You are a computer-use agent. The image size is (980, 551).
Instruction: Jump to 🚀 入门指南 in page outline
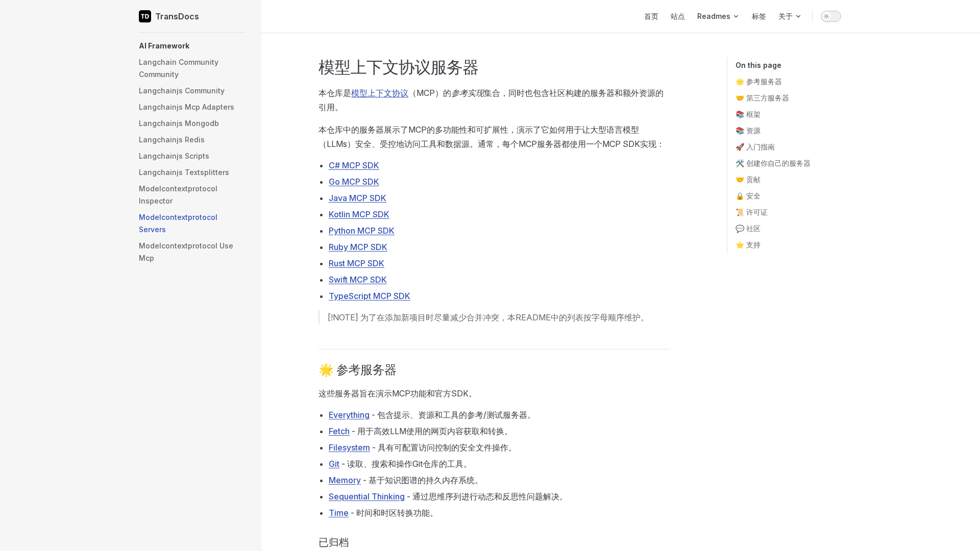(x=755, y=147)
